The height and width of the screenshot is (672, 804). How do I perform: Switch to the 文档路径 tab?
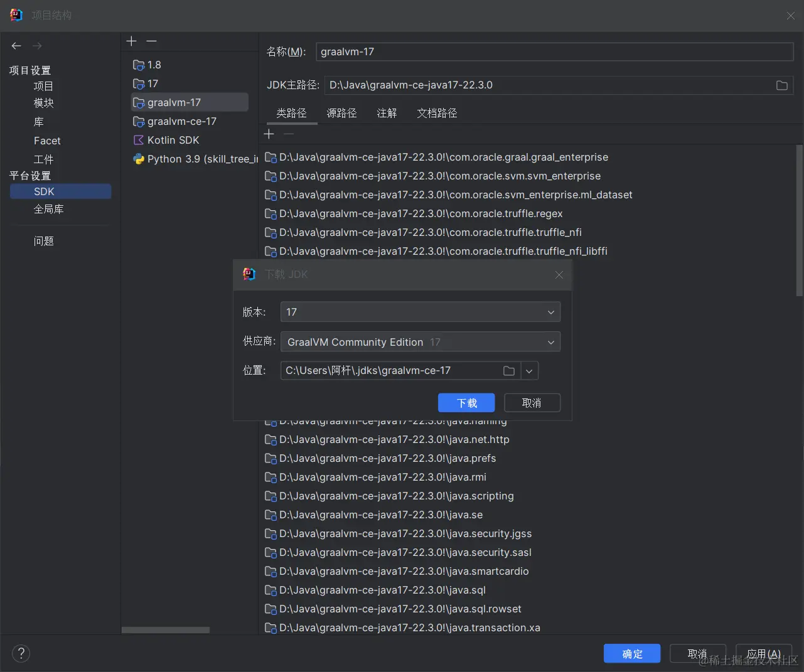pos(437,113)
